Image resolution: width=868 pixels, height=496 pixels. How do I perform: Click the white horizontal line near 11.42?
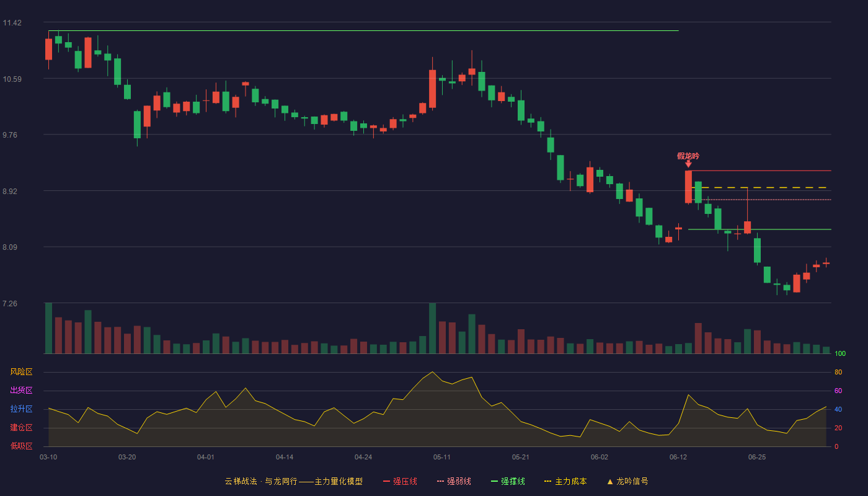coord(363,30)
